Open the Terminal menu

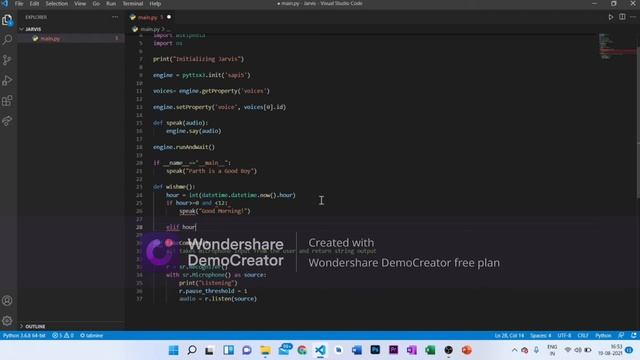[x=133, y=4]
